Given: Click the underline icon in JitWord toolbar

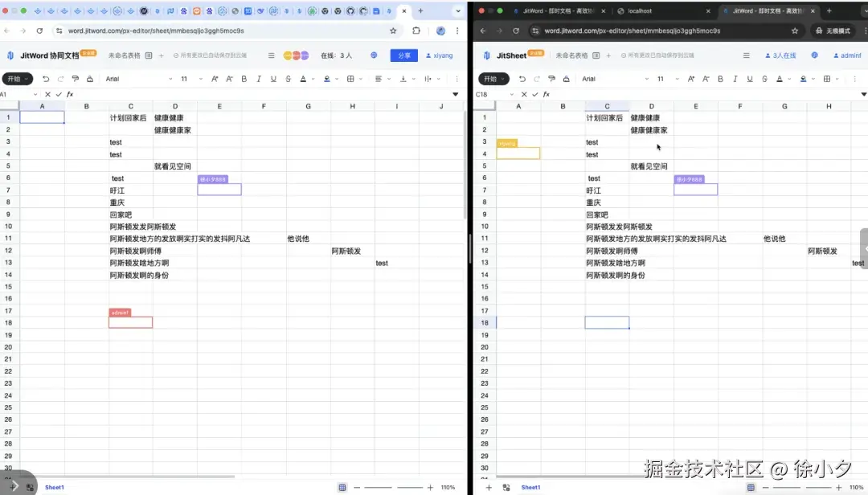Looking at the screenshot, I should pos(272,78).
